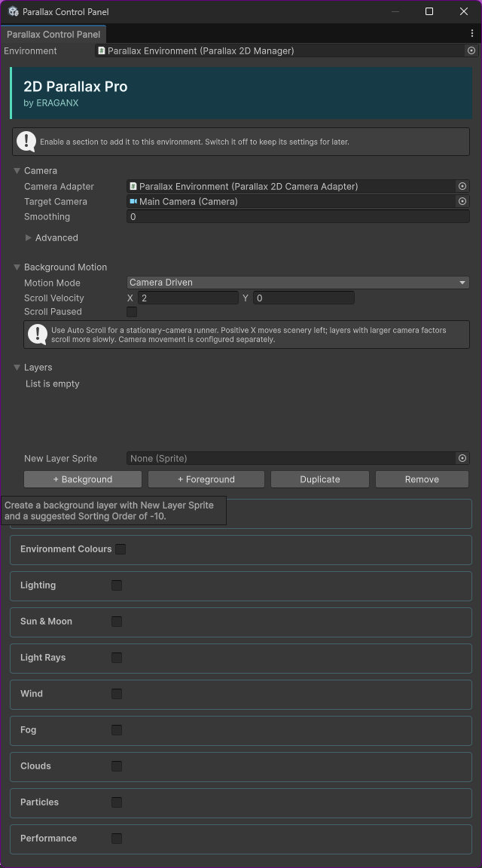
Task: Add a + Foreground layer
Action: (206, 479)
